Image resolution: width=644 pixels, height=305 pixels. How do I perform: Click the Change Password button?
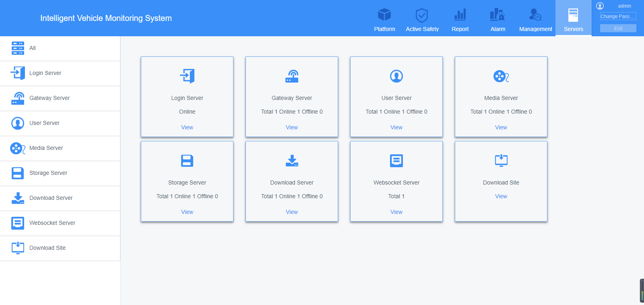(x=618, y=17)
